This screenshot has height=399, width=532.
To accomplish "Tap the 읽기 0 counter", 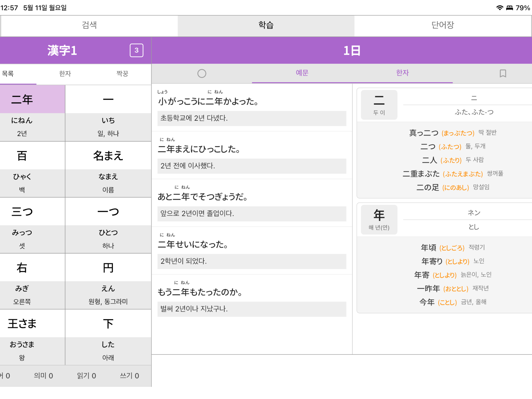I will [86, 376].
